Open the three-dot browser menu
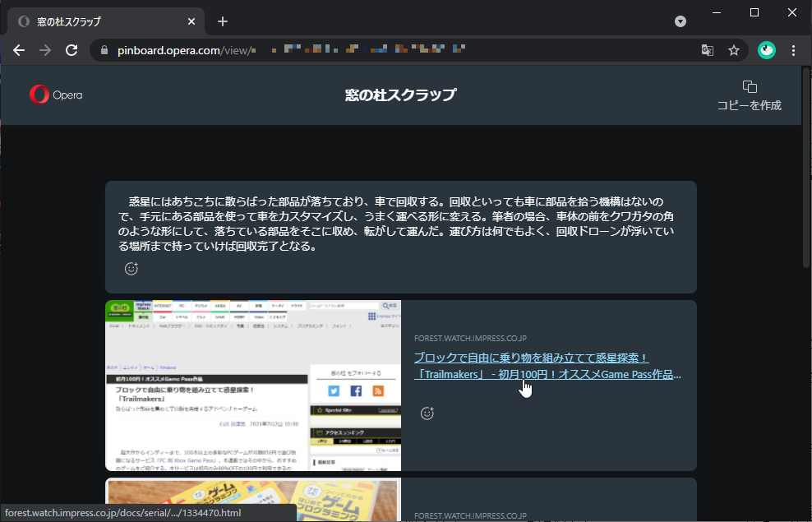Image resolution: width=812 pixels, height=522 pixels. coord(793,50)
